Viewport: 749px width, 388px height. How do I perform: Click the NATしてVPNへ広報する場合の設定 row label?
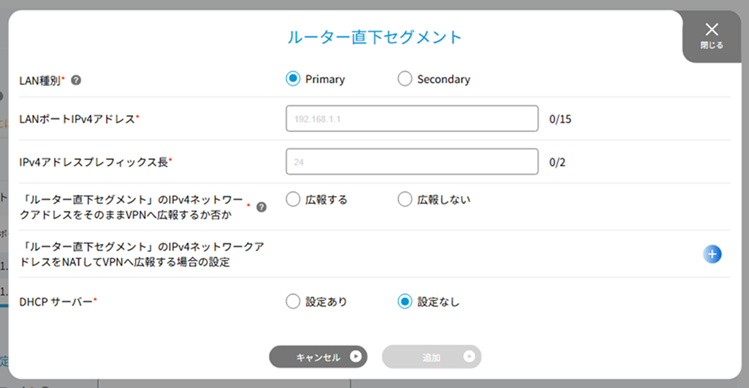142,254
